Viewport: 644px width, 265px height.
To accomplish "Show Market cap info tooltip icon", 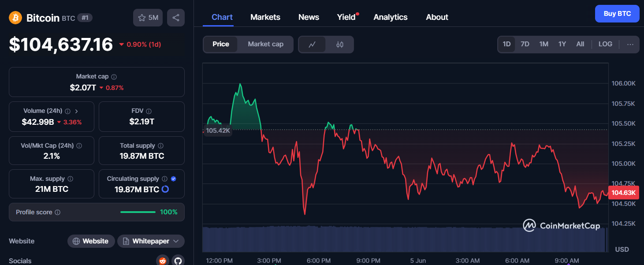I will point(114,77).
